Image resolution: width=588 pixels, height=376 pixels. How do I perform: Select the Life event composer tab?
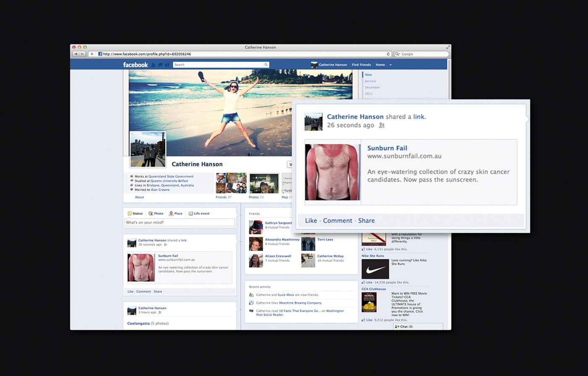(199, 214)
